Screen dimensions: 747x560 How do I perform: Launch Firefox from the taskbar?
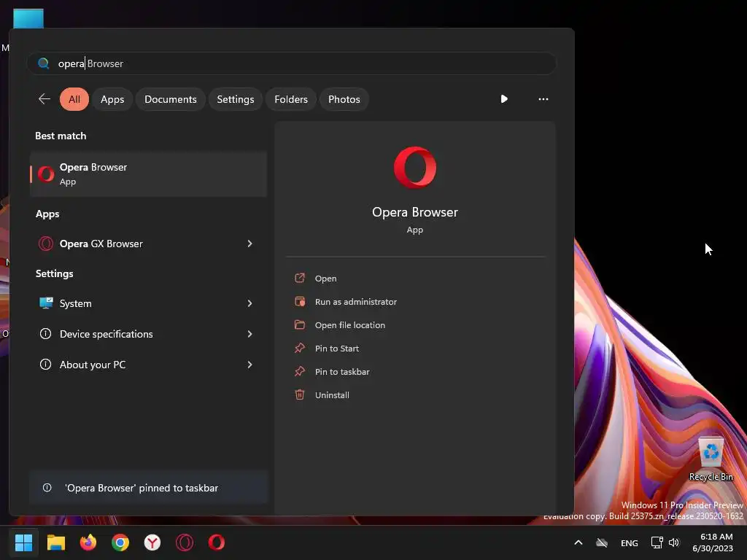point(88,542)
